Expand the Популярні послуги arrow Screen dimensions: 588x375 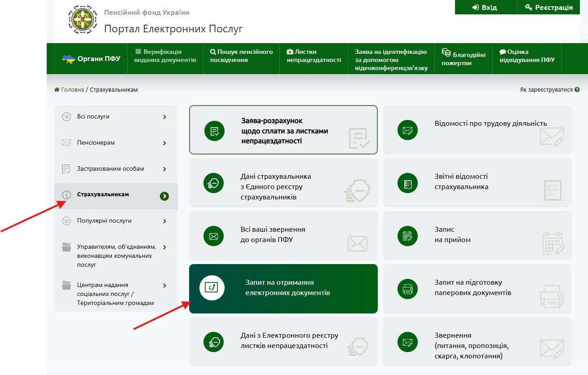[x=164, y=221]
